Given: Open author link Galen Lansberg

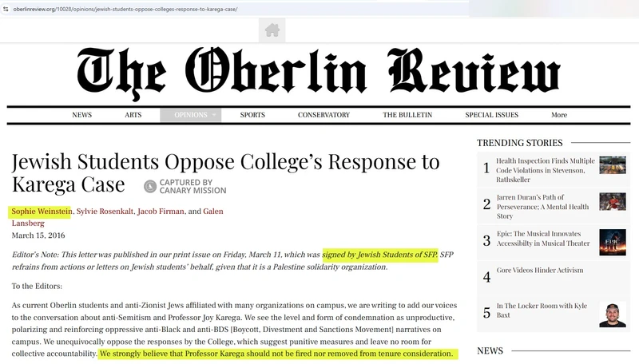Looking at the screenshot, I should [212, 212].
